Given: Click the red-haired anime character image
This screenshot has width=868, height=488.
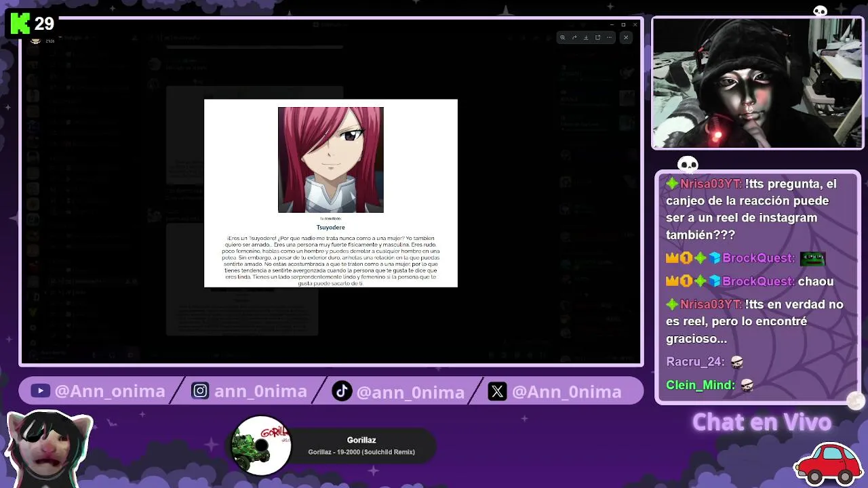Looking at the screenshot, I should (x=331, y=160).
